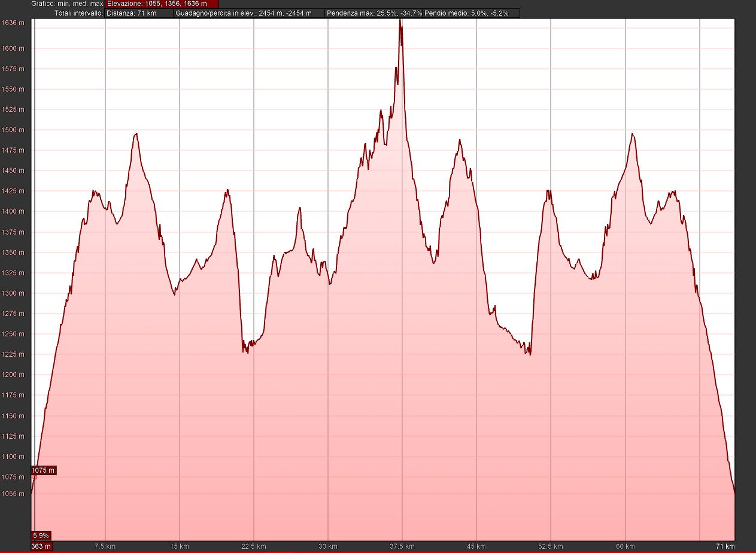
Task: Click the Totali intervallo label
Action: 78,13
